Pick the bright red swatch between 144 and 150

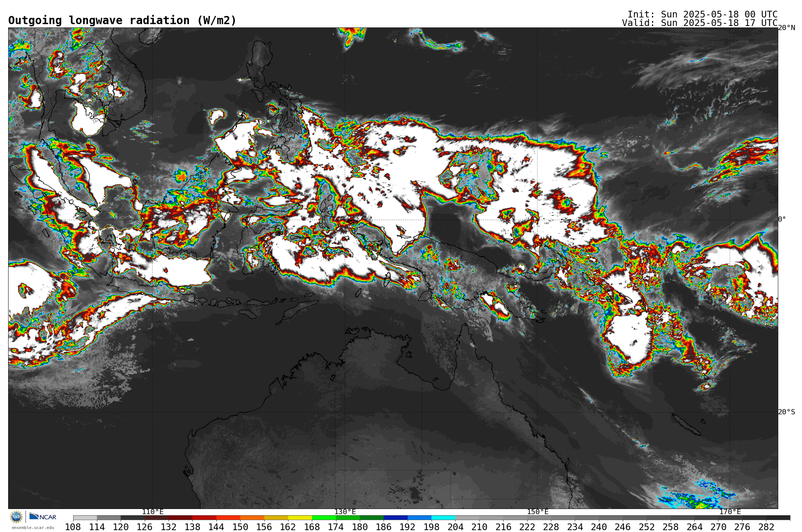click(x=228, y=518)
